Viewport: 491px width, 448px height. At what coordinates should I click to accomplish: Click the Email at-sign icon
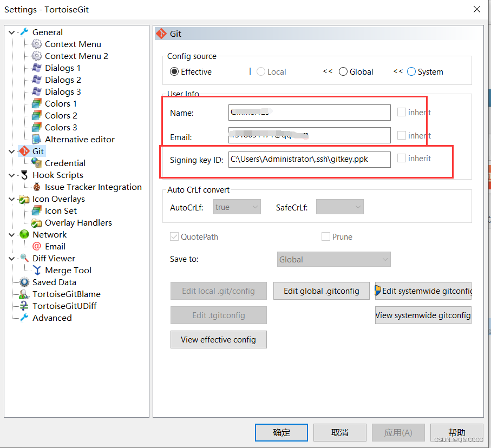[x=37, y=246]
